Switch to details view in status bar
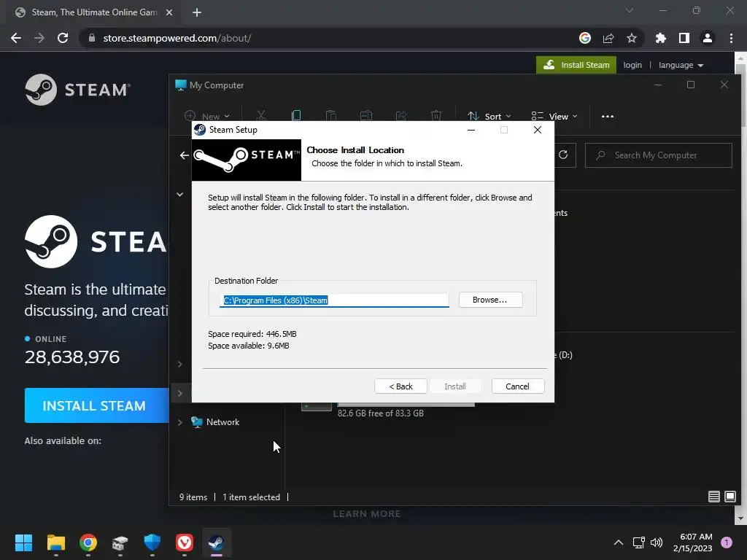This screenshot has width=747, height=560. point(713,497)
